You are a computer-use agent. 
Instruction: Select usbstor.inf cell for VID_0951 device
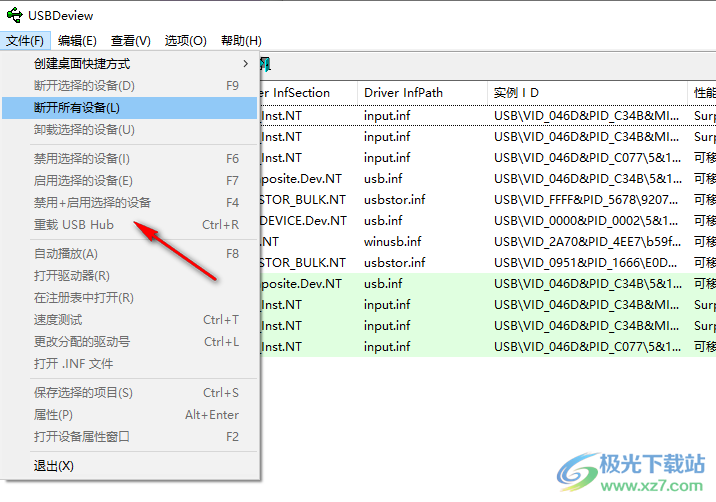pos(395,263)
